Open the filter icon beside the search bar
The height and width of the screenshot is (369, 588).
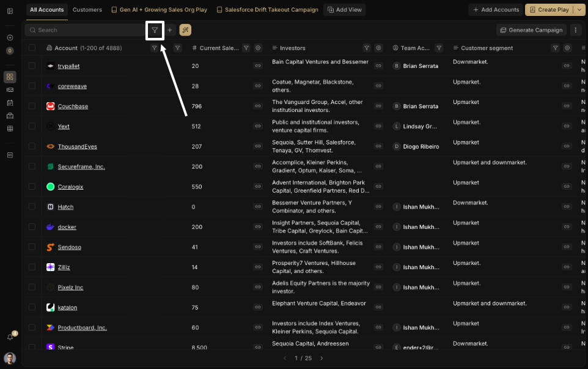(x=155, y=30)
